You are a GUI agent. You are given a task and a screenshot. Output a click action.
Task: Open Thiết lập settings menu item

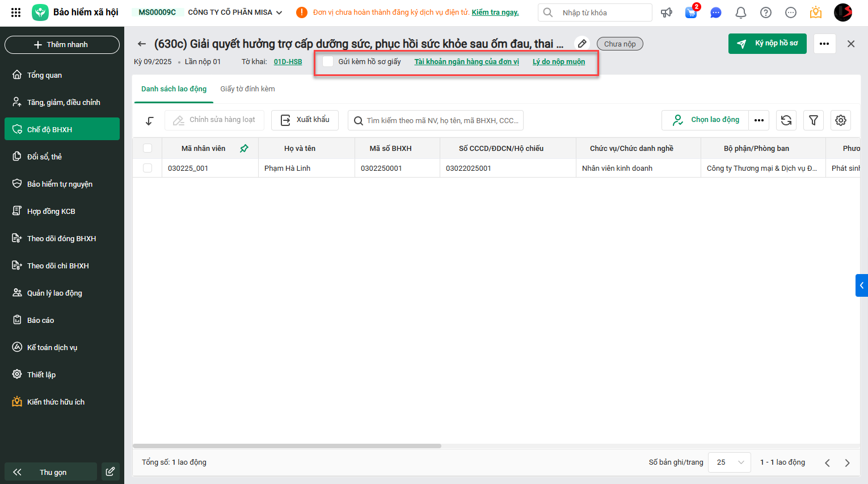pos(62,374)
